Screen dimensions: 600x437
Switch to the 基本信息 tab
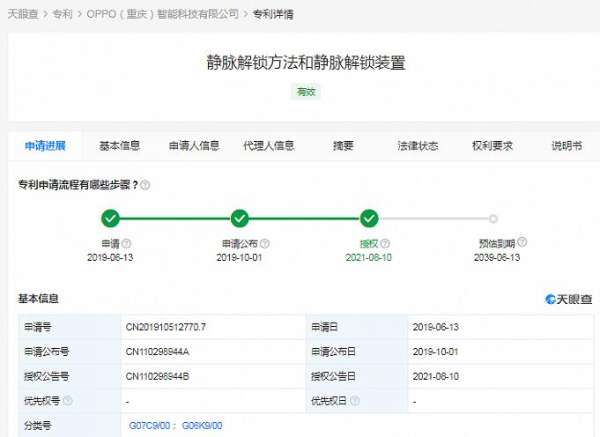(x=119, y=146)
